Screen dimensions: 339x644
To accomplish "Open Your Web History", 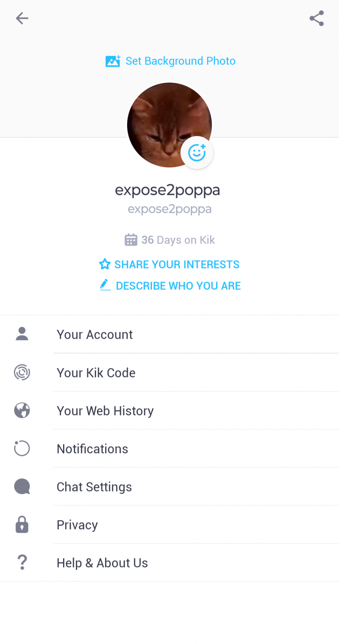I will click(x=105, y=411).
